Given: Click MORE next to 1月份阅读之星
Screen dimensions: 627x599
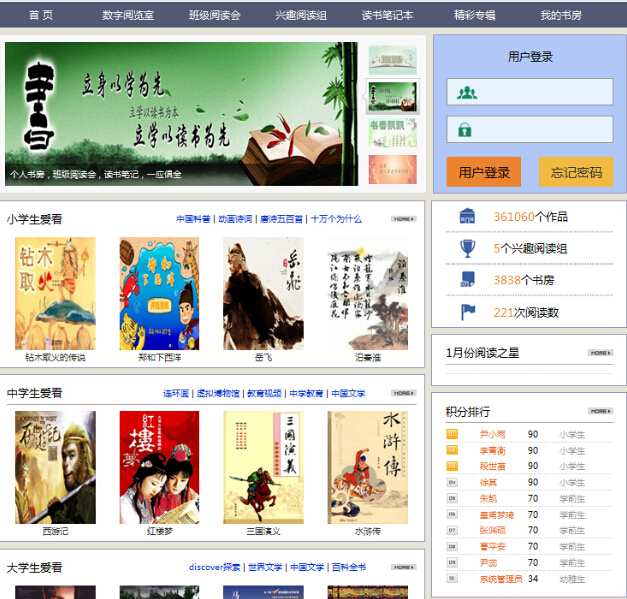Looking at the screenshot, I should pos(601,353).
